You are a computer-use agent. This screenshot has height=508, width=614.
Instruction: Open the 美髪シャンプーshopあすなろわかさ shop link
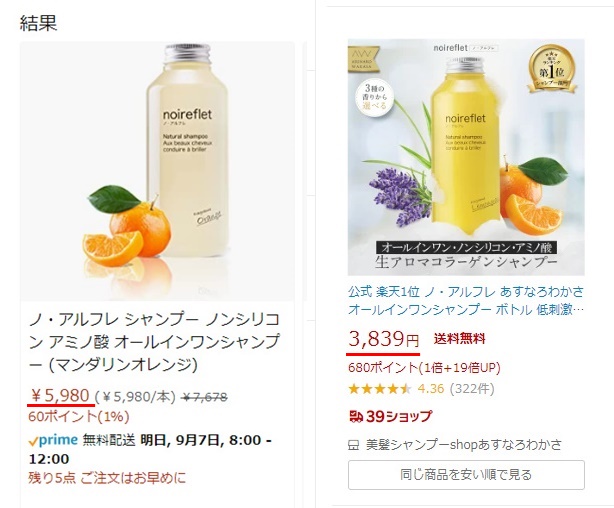[x=464, y=445]
